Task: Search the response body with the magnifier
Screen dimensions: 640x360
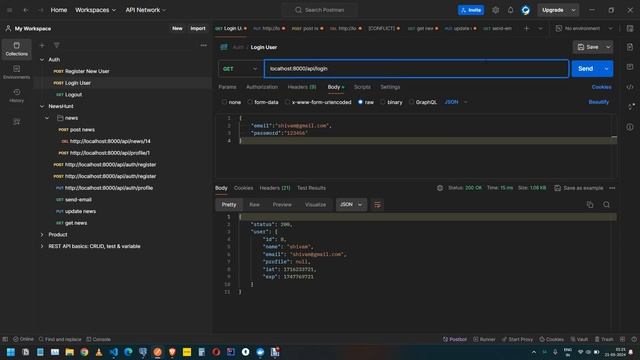Action: 606,204
